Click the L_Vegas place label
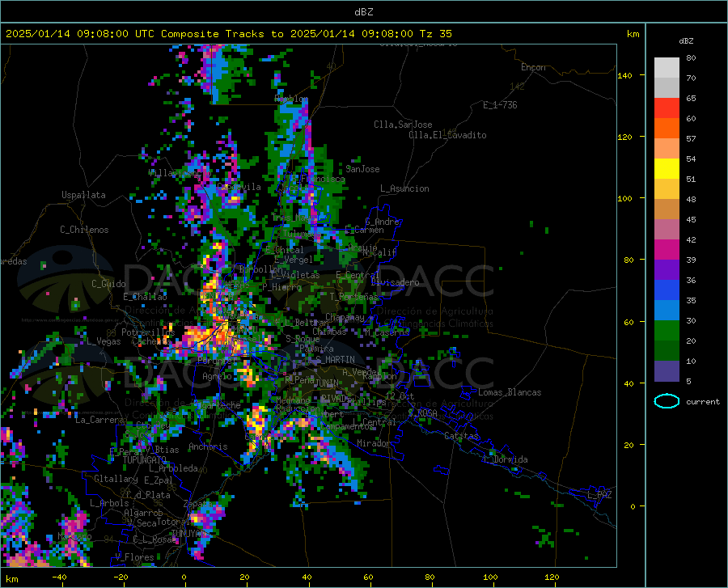The image size is (728, 588). coord(104,341)
